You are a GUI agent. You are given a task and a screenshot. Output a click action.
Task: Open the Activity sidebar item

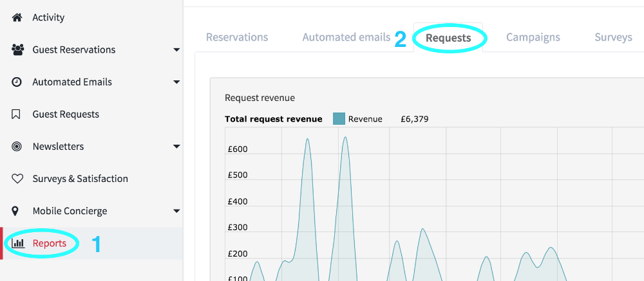[x=48, y=17]
